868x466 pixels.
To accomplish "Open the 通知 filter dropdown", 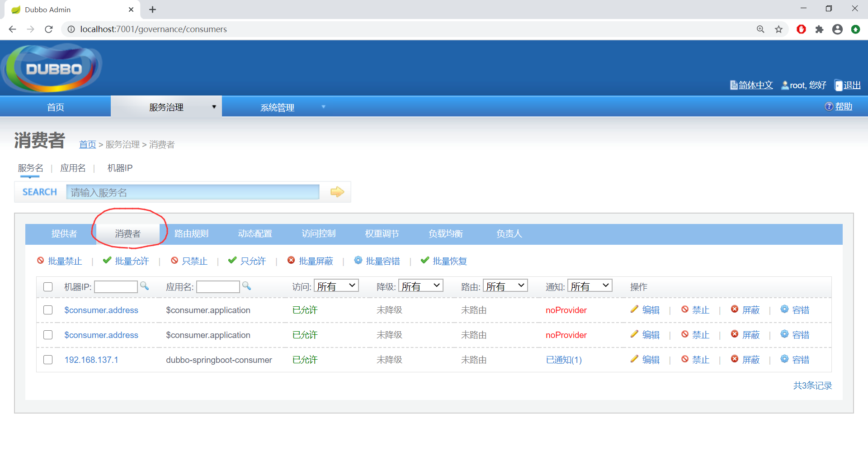I will (590, 286).
